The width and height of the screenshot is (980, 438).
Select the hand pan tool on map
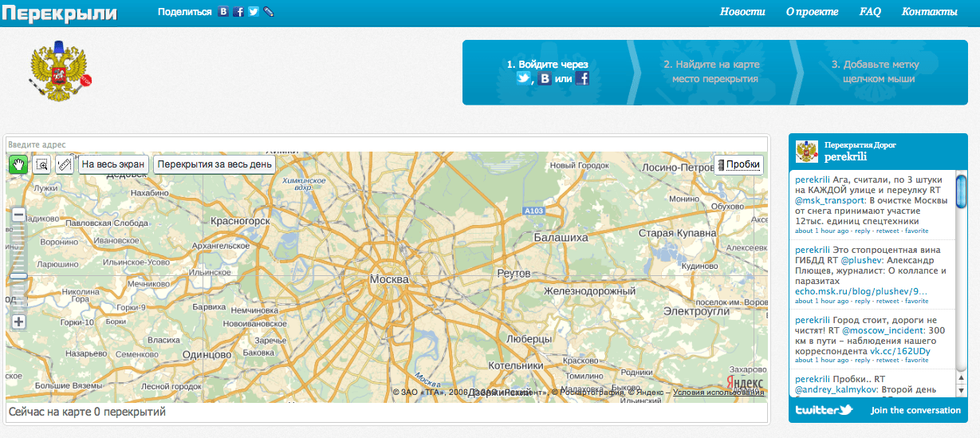18,164
